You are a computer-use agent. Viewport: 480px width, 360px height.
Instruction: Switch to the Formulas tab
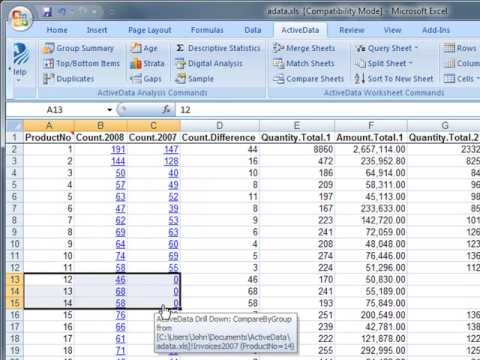click(207, 30)
